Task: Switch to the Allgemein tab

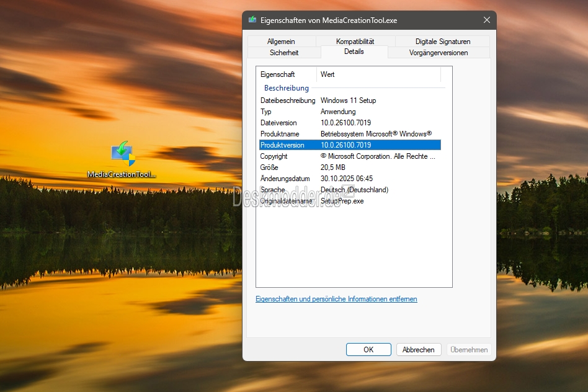Action: pyautogui.click(x=281, y=42)
